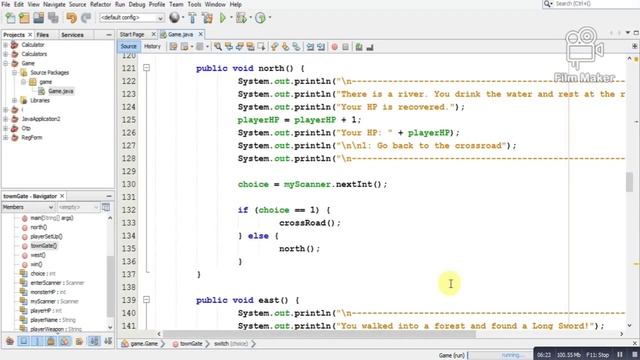
Task: Close the Game.java editor tab
Action: (x=200, y=34)
